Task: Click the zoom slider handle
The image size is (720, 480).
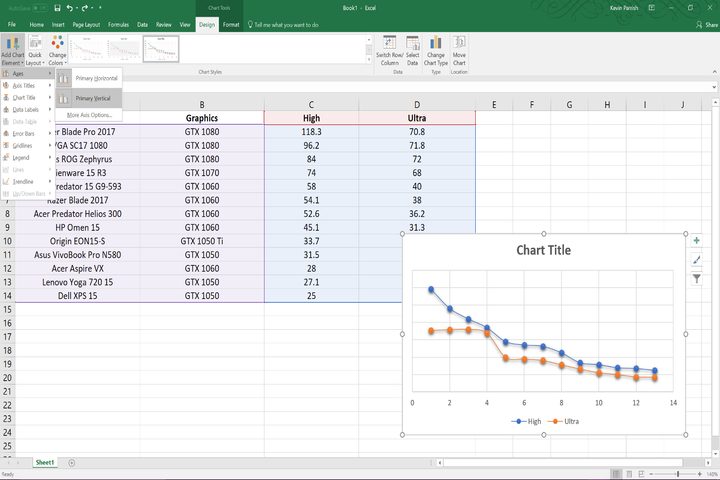Action: point(678,474)
